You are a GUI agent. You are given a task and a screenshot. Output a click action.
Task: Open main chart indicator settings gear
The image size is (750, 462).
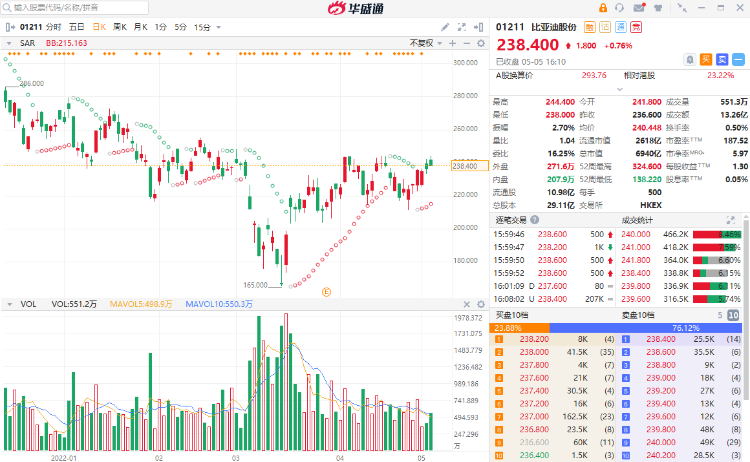[481, 43]
